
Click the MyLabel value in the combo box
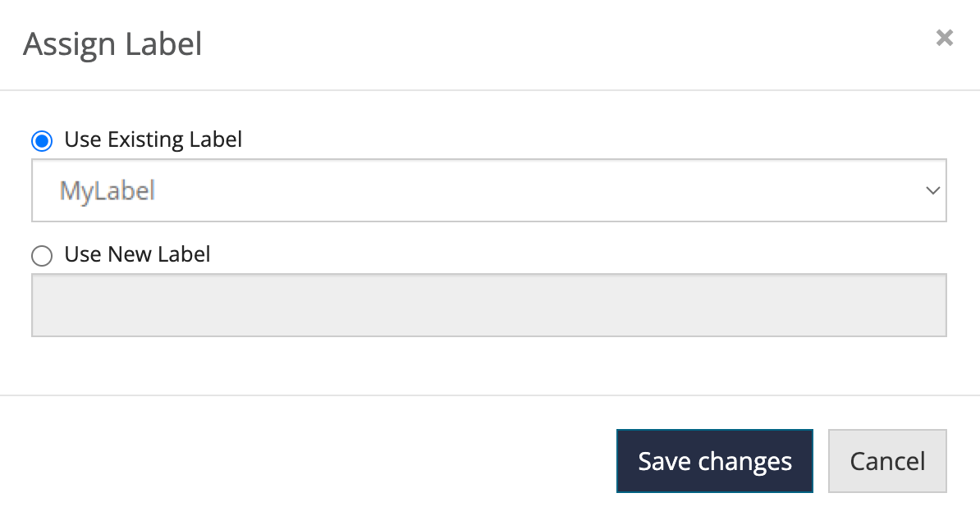108,191
